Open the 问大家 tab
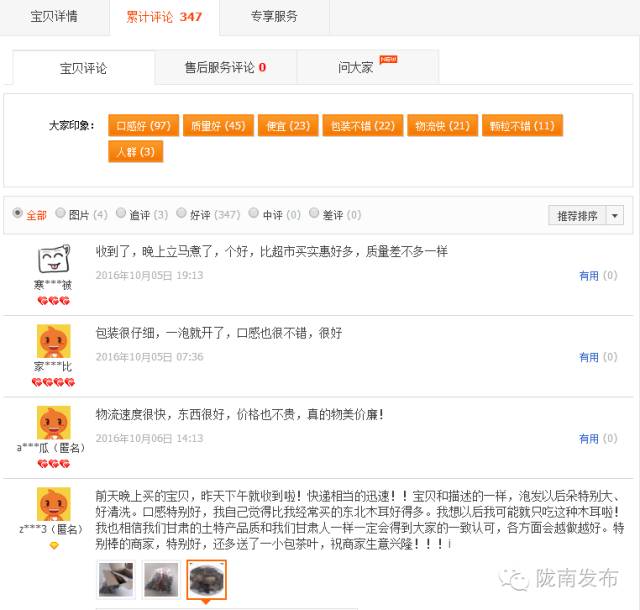The width and height of the screenshot is (640, 610). [x=356, y=68]
